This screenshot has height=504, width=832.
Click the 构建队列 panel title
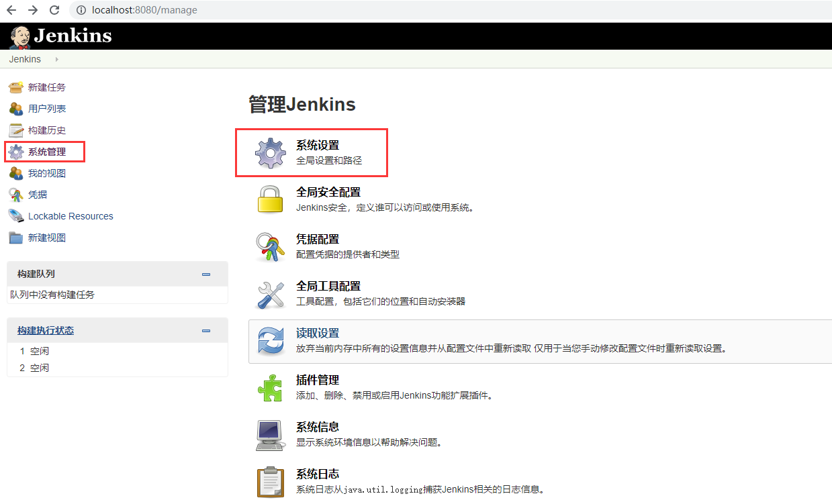pos(36,274)
